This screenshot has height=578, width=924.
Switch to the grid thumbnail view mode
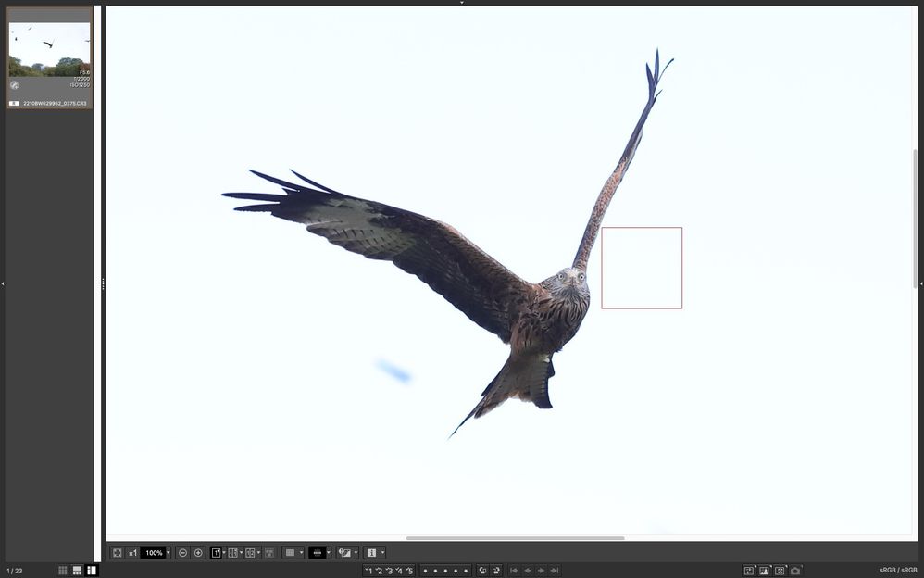[x=63, y=571]
